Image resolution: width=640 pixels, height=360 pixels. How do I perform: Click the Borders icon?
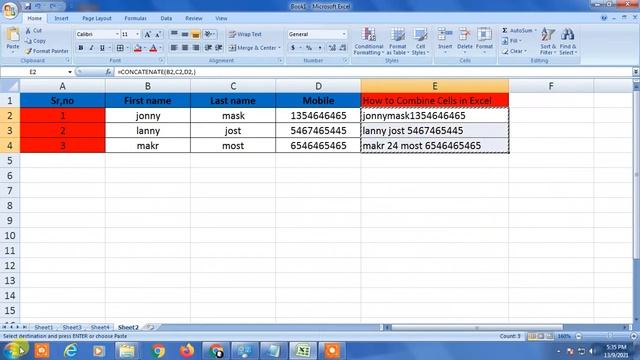(120, 48)
